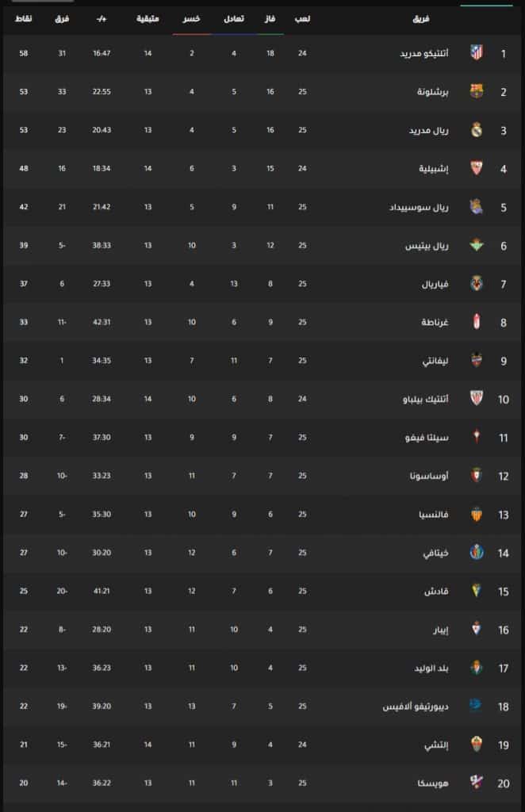The height and width of the screenshot is (812, 525).
Task: Click the Villarreal yellow crest
Action: 477,283
